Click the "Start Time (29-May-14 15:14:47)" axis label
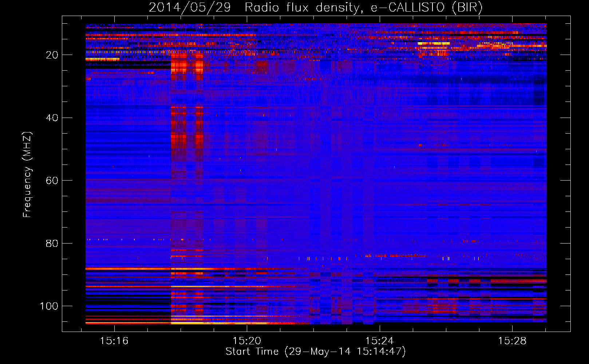The width and height of the screenshot is (589, 364). pyautogui.click(x=316, y=352)
